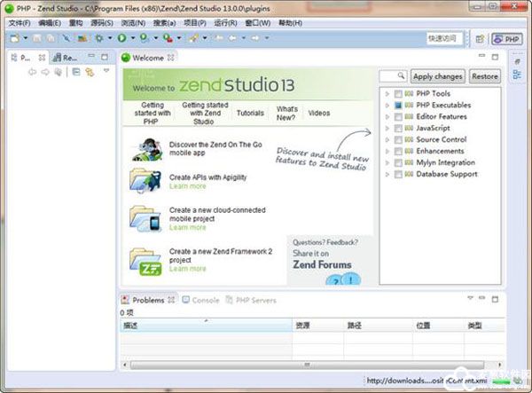Click the 快速访问 quick access field

[444, 39]
